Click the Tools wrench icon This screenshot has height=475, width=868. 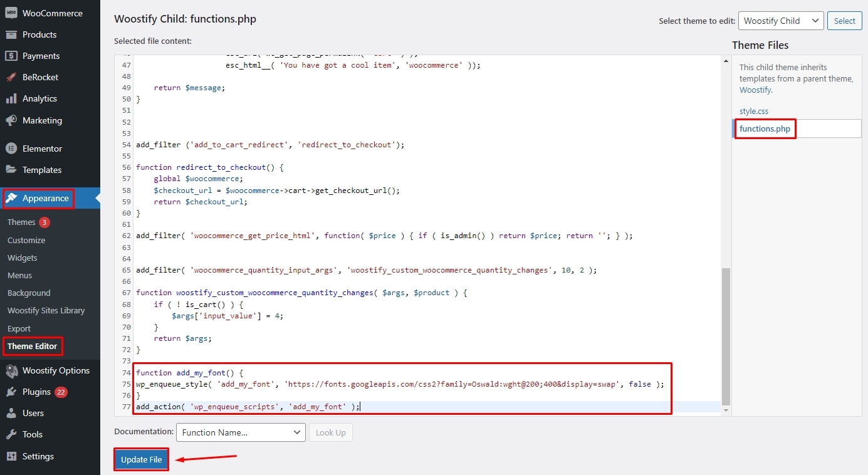click(x=11, y=434)
